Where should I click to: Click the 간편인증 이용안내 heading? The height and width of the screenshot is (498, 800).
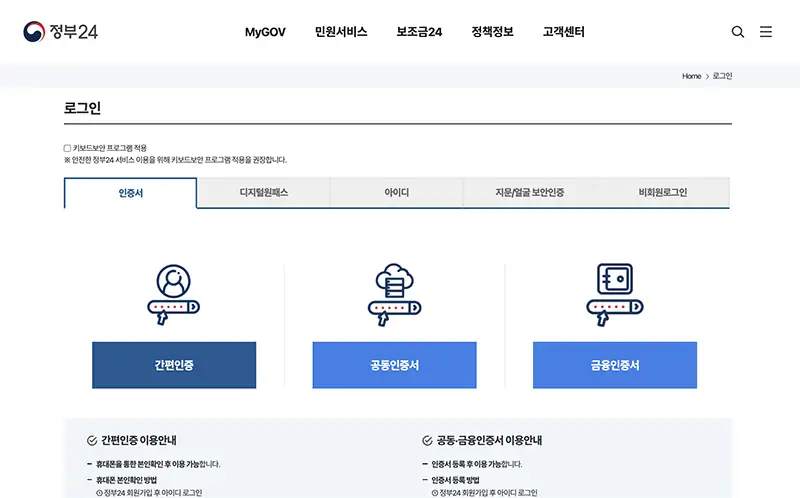(139, 440)
